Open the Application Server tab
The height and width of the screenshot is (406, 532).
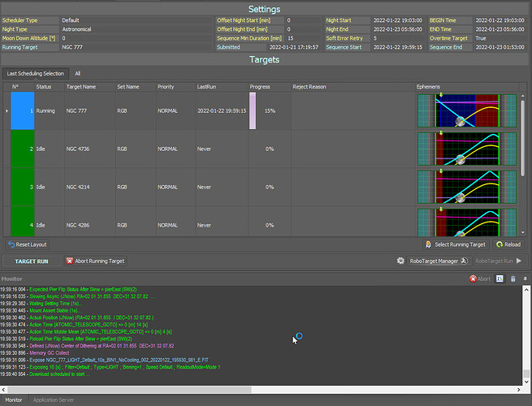(54, 400)
